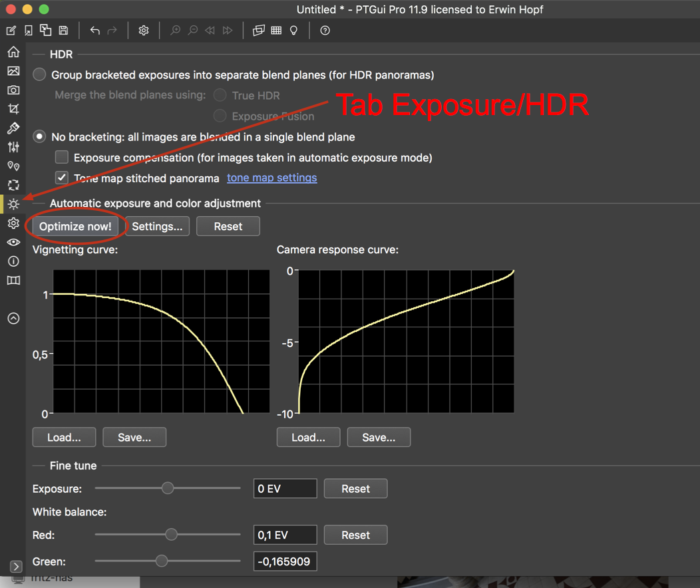Click the New project toolbar icon
The width and height of the screenshot is (700, 588).
pos(11,31)
